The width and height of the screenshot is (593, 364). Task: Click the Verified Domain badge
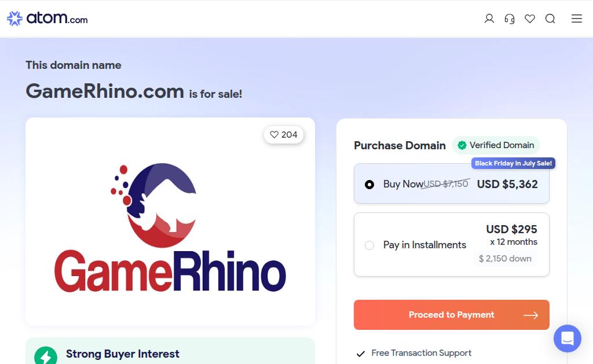click(x=496, y=145)
